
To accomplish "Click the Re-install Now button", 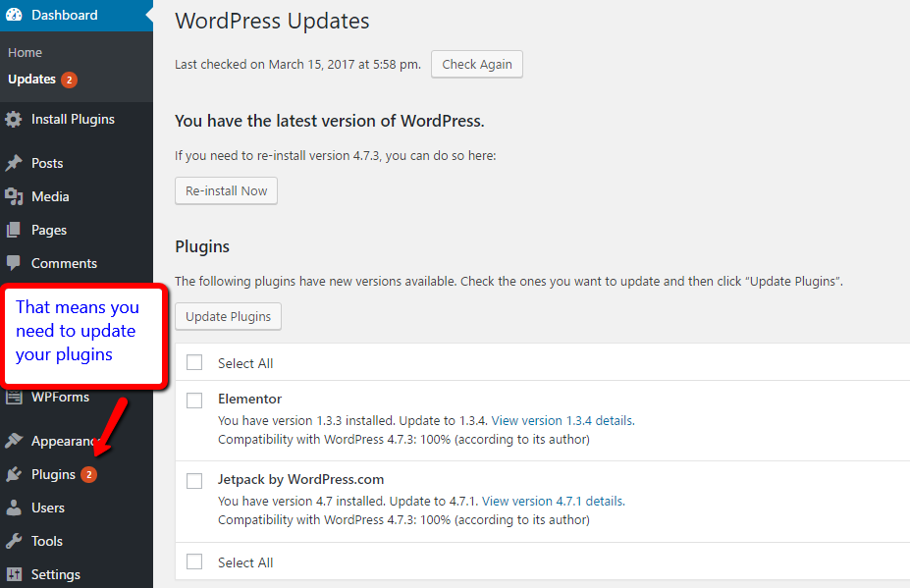I will [x=227, y=191].
